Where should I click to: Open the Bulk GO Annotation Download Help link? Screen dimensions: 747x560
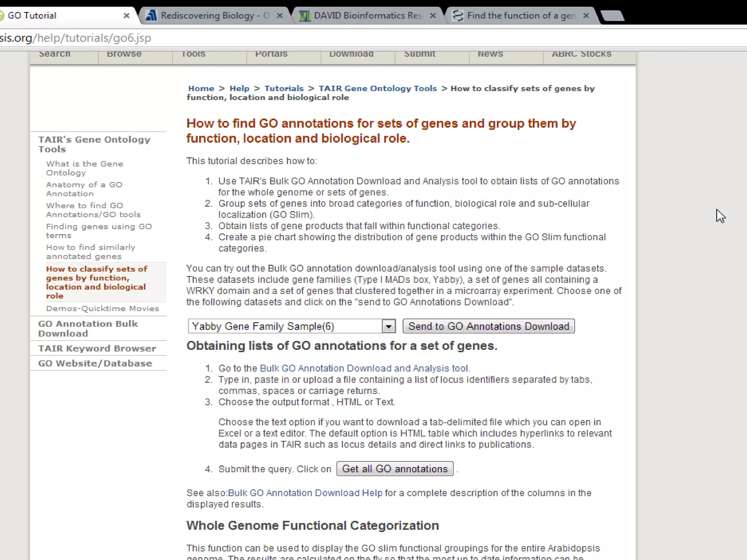coord(305,493)
